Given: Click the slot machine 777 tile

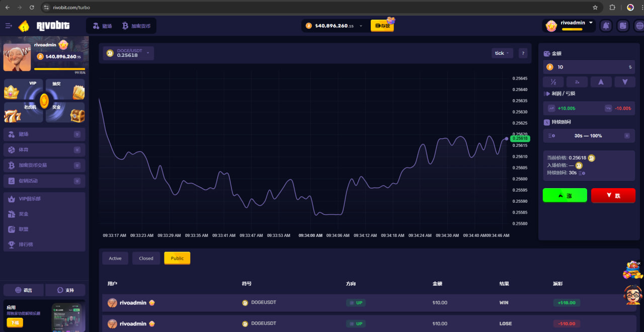Looking at the screenshot, I should coord(24,113).
